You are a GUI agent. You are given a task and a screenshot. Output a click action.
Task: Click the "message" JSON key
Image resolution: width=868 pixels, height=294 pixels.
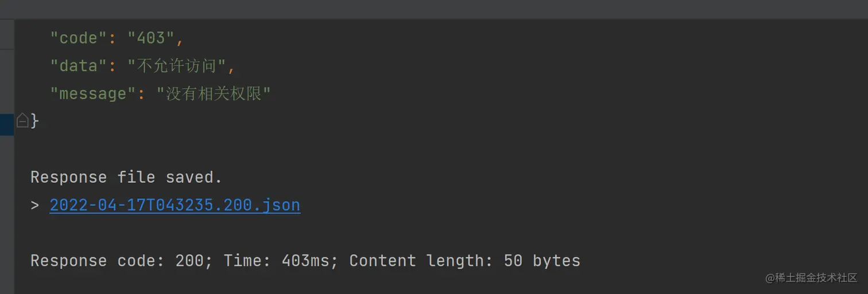(x=93, y=93)
